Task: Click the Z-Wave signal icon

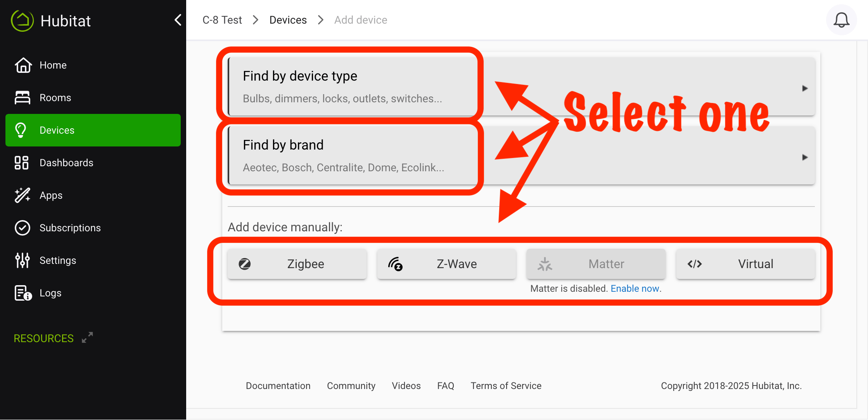Action: 395,264
